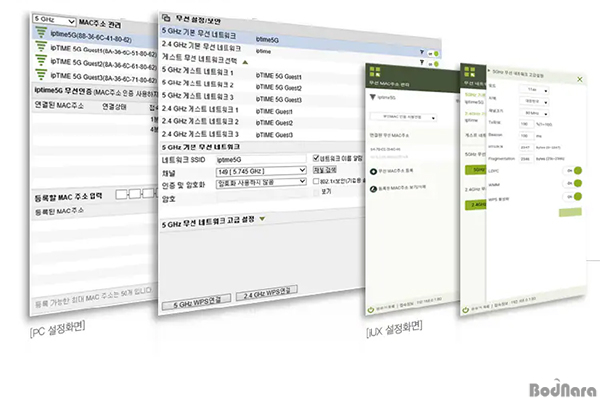Screen dimensions: 600x400
Task: Click 연결상태 column header
Action: (x=114, y=106)
